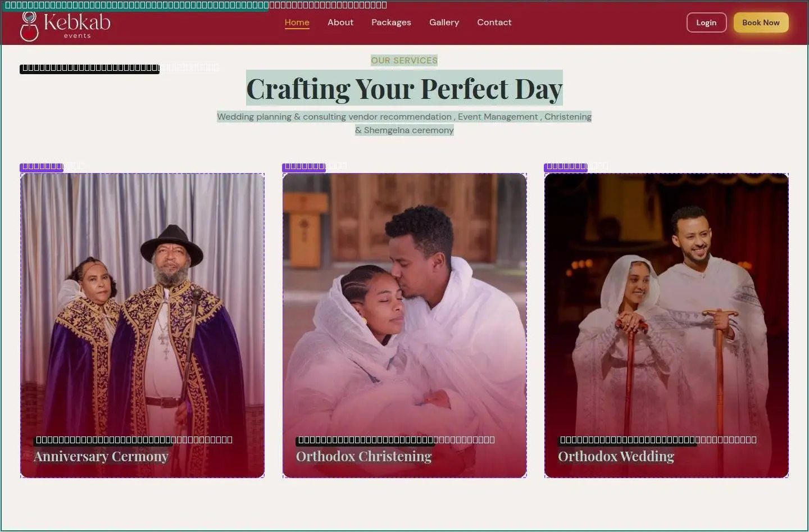Click the Book Now button
809x532 pixels.
pos(761,22)
